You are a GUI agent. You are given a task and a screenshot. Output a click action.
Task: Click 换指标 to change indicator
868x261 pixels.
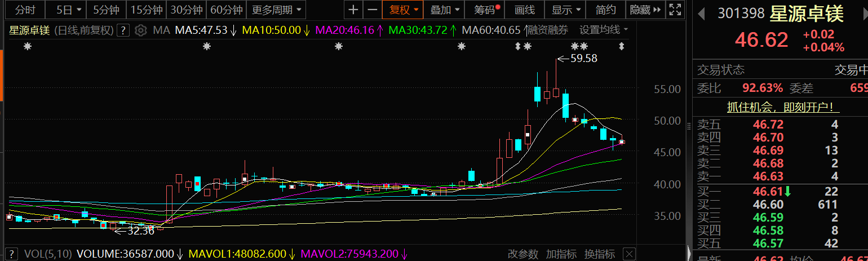point(599,254)
